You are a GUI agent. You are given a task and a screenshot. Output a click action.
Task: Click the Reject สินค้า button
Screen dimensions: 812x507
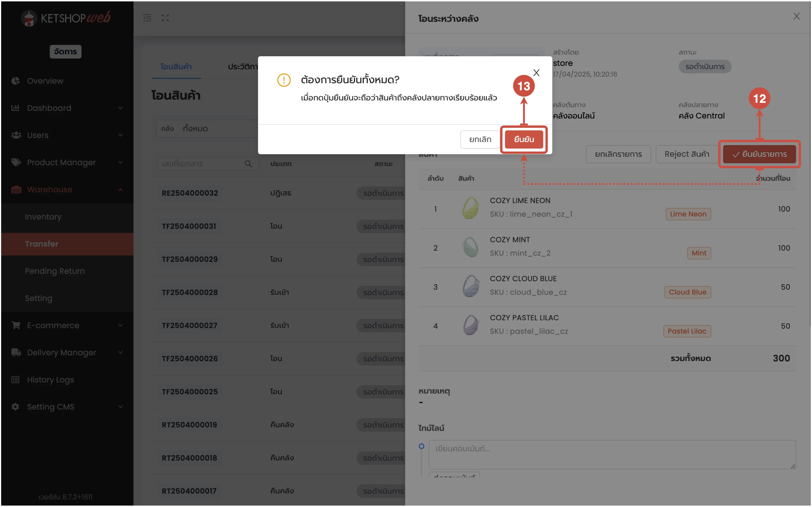687,154
